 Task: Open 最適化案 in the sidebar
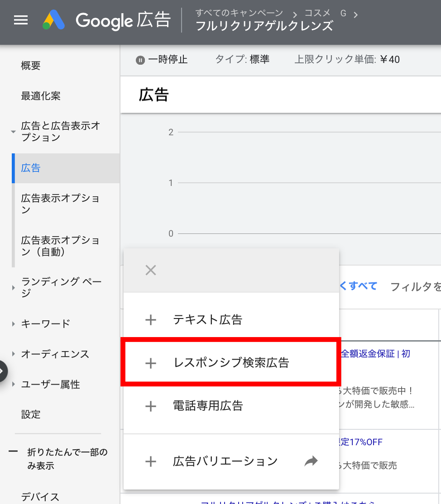click(41, 96)
